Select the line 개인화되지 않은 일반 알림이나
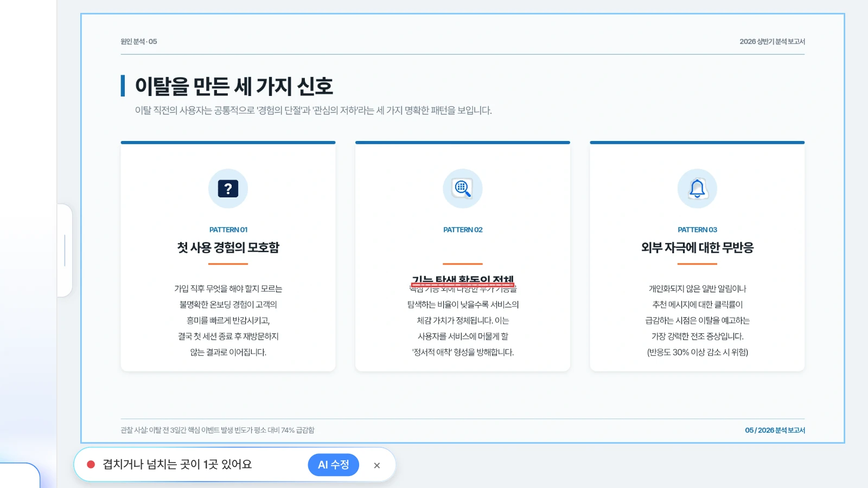 (x=697, y=289)
